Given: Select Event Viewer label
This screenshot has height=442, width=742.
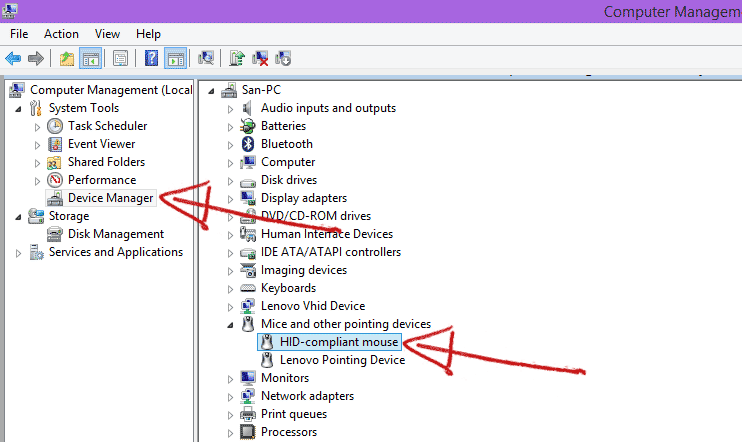Looking at the screenshot, I should (x=101, y=144).
